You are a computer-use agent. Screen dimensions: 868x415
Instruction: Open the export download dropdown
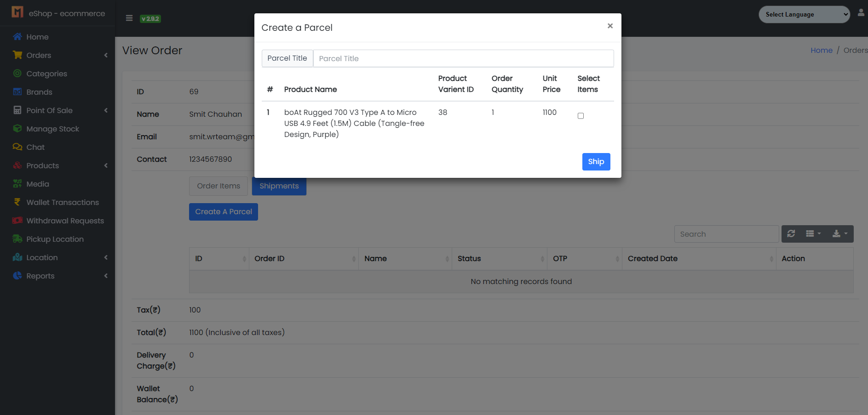click(x=839, y=234)
